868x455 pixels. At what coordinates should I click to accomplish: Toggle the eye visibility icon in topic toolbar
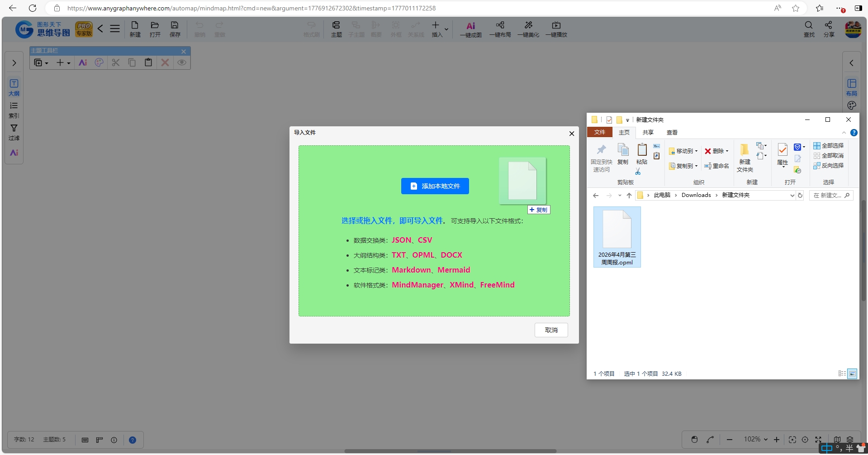click(x=182, y=62)
